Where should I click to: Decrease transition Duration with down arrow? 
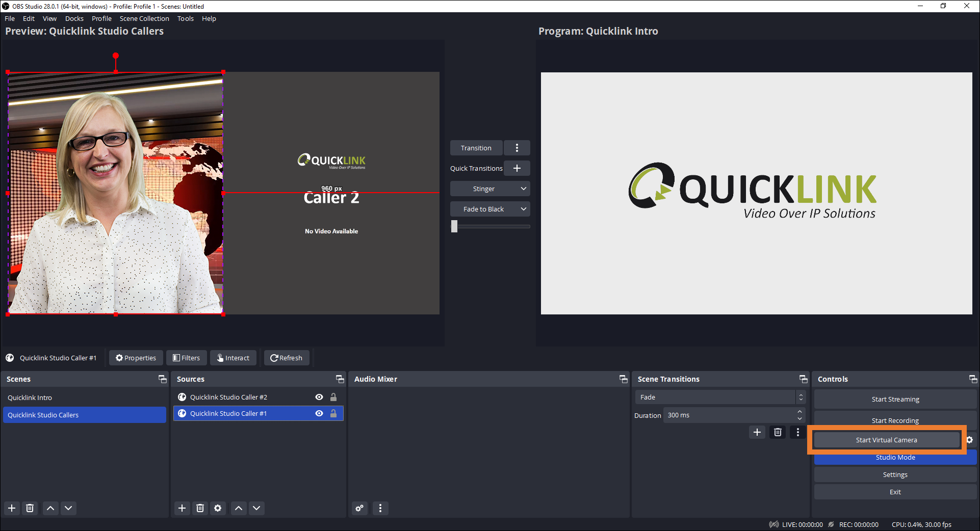[800, 419]
